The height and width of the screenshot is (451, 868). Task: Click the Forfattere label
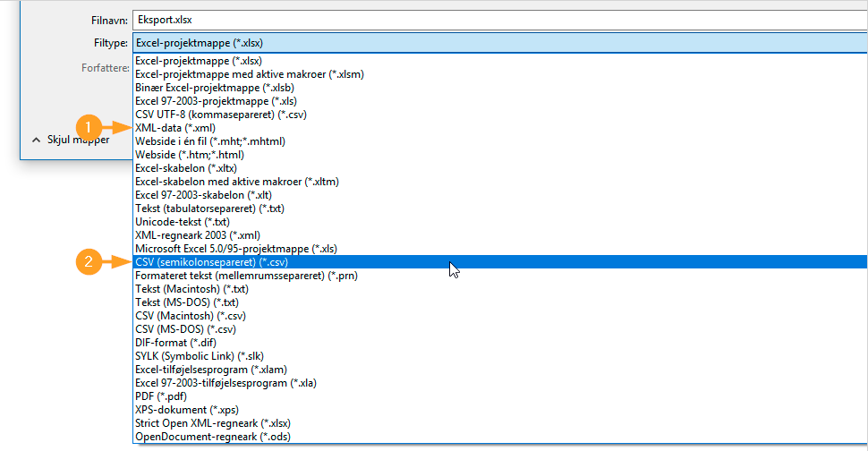tap(106, 68)
